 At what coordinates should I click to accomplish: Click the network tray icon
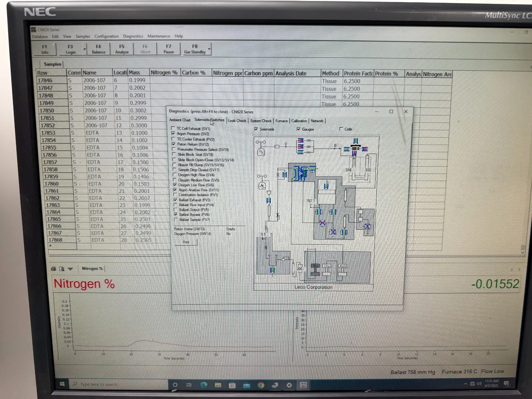(472, 384)
